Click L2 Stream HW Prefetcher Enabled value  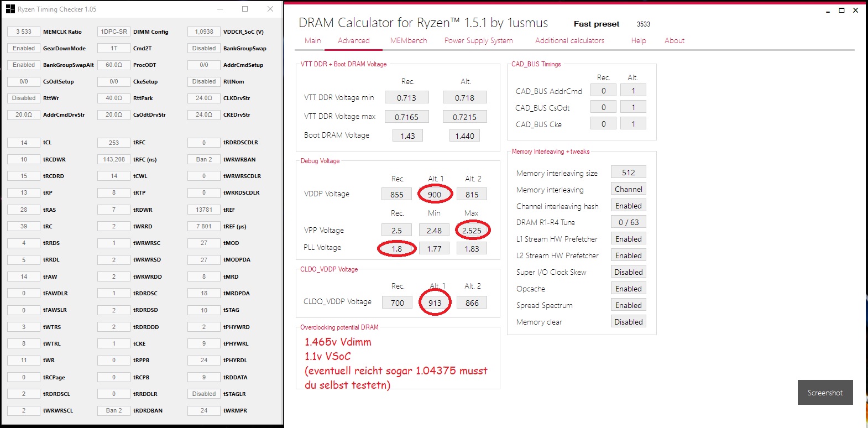point(629,255)
